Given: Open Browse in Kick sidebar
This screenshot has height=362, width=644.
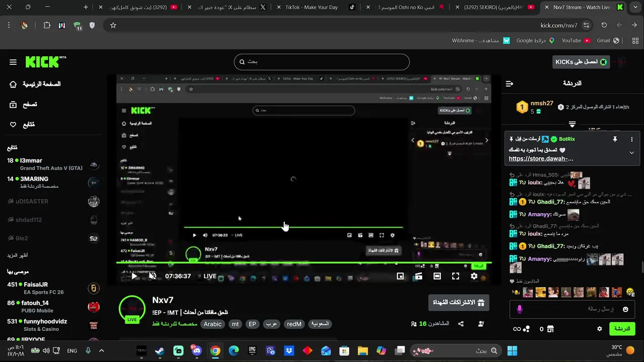Looking at the screenshot, I should click(x=23, y=105).
